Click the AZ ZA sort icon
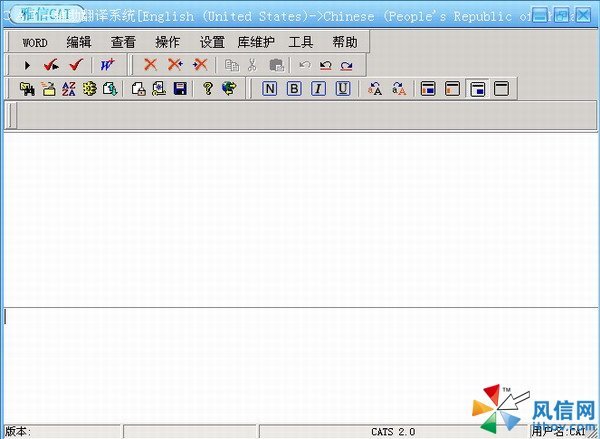 point(69,89)
